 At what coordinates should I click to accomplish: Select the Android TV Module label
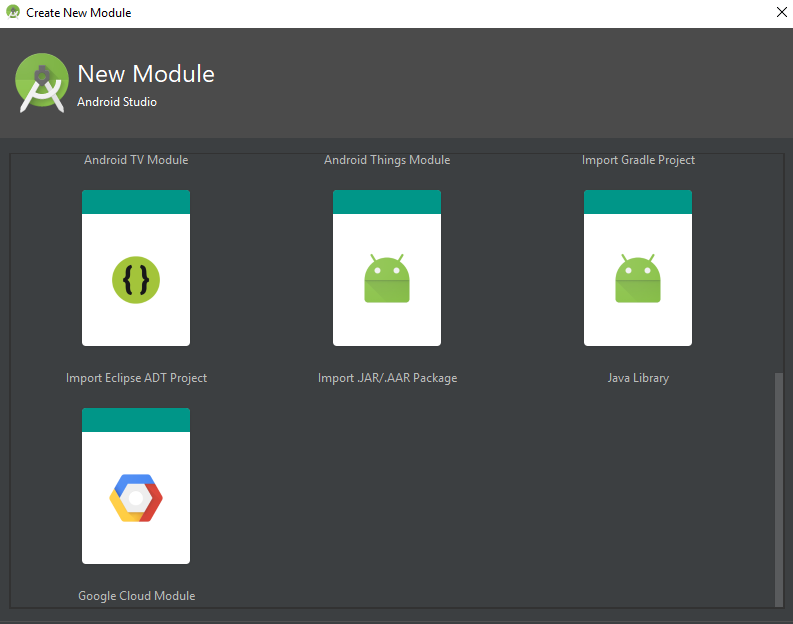(x=136, y=160)
